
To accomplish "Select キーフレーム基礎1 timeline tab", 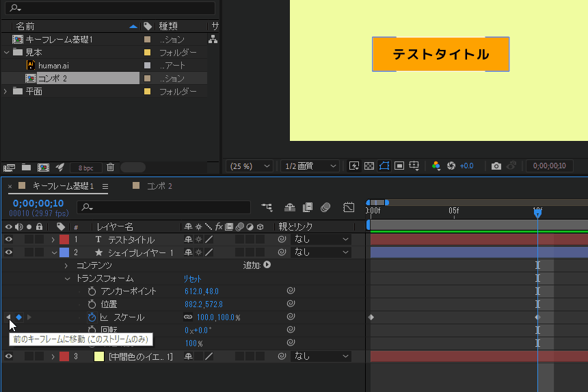I will point(63,186).
